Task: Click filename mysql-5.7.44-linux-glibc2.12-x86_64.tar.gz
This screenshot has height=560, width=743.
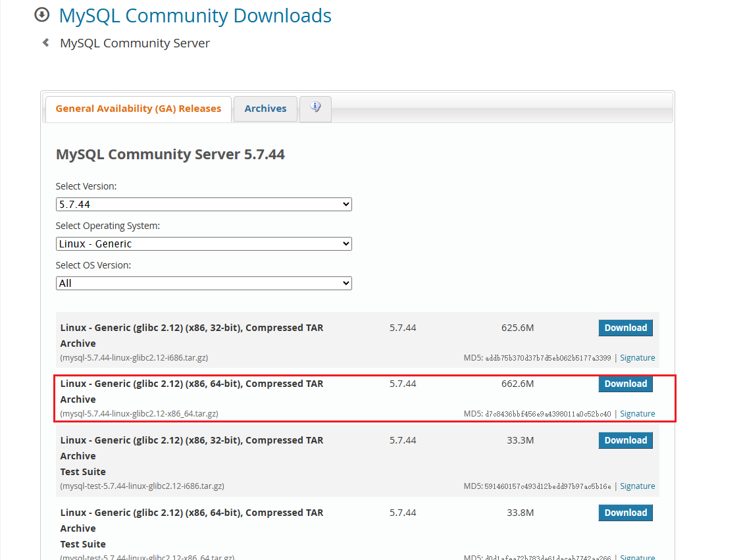Action: [x=140, y=414]
